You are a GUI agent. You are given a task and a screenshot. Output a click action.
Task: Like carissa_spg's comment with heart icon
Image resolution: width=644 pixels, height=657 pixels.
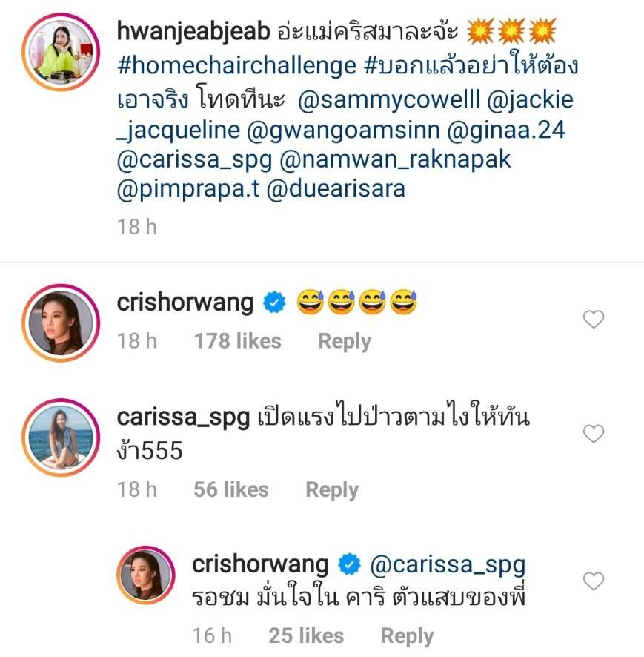(594, 434)
